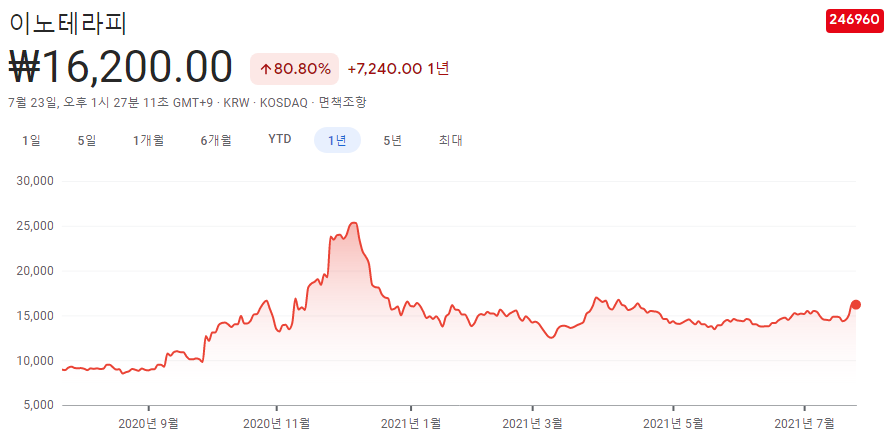The height and width of the screenshot is (444, 893).
Task: Click the 2021년 7월 axis label
Action: (804, 424)
